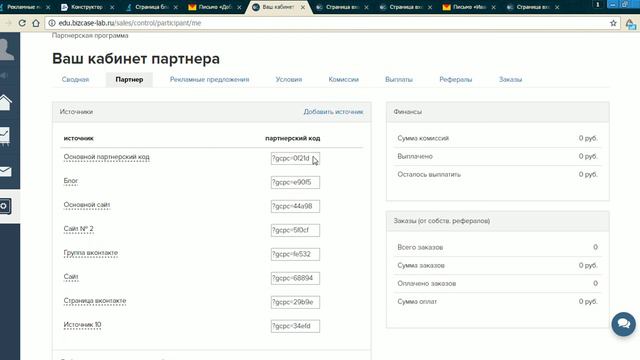This screenshot has width=640, height=360.
Task: Open the analytics chart icon in sidebar
Action: coord(5,136)
